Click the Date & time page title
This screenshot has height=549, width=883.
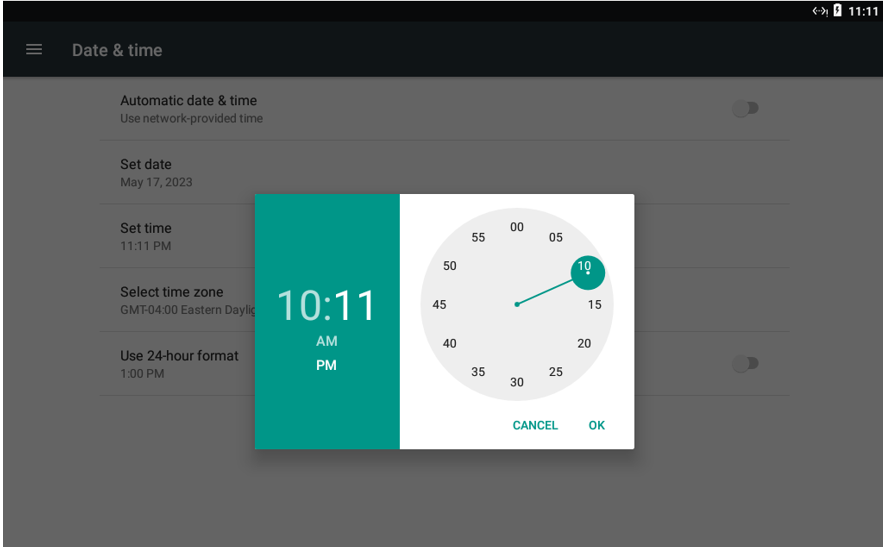[117, 50]
